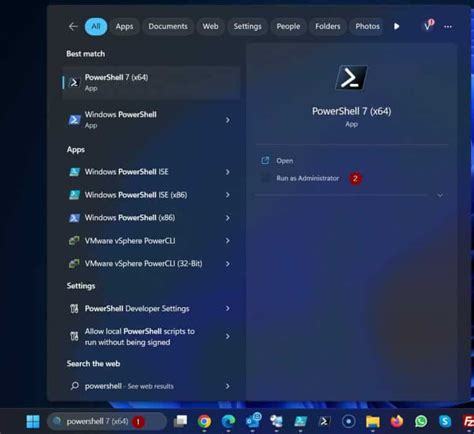Open Firefox from the taskbar

397,421
